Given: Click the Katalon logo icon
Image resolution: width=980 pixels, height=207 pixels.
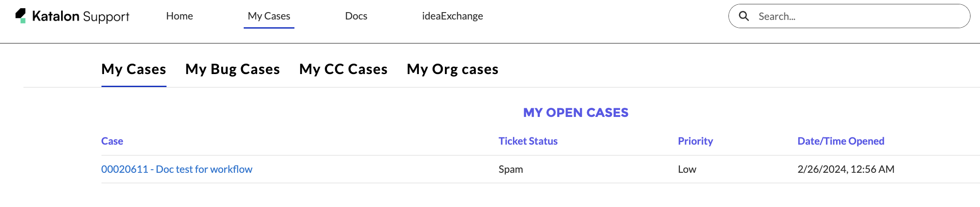Looking at the screenshot, I should click(x=21, y=16).
